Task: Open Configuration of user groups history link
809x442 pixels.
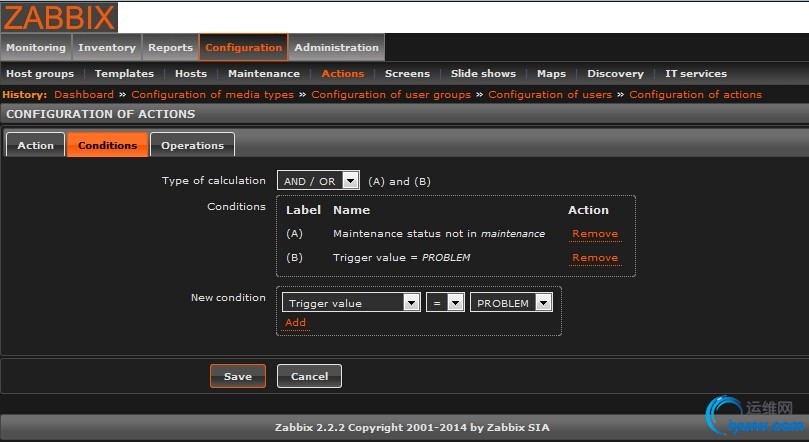Action: pos(391,95)
